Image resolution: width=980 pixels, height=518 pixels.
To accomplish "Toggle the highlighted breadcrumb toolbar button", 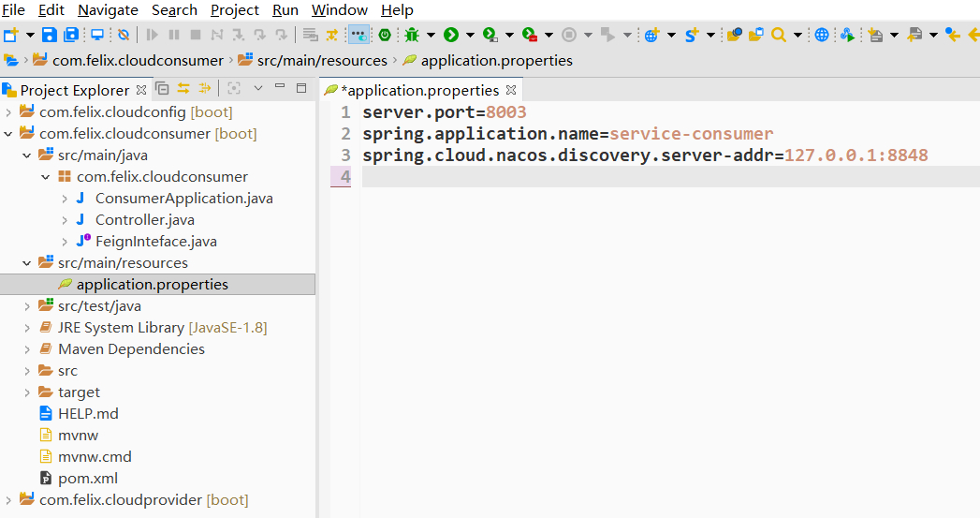I will pyautogui.click(x=358, y=35).
